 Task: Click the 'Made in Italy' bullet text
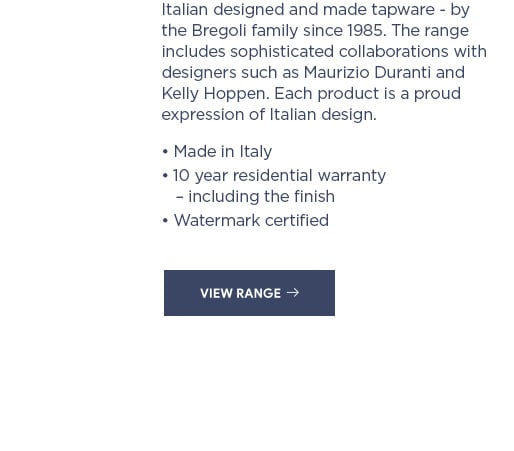pyautogui.click(x=223, y=152)
